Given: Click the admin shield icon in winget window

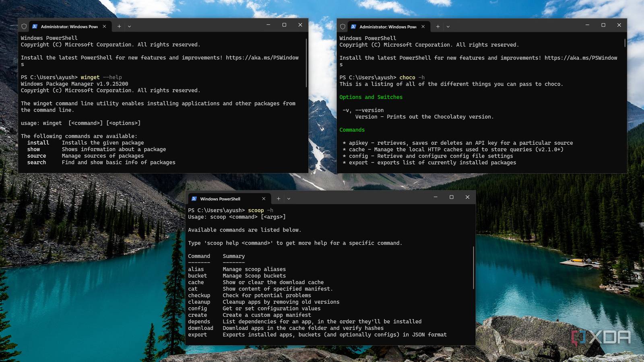Looking at the screenshot, I should tap(24, 27).
